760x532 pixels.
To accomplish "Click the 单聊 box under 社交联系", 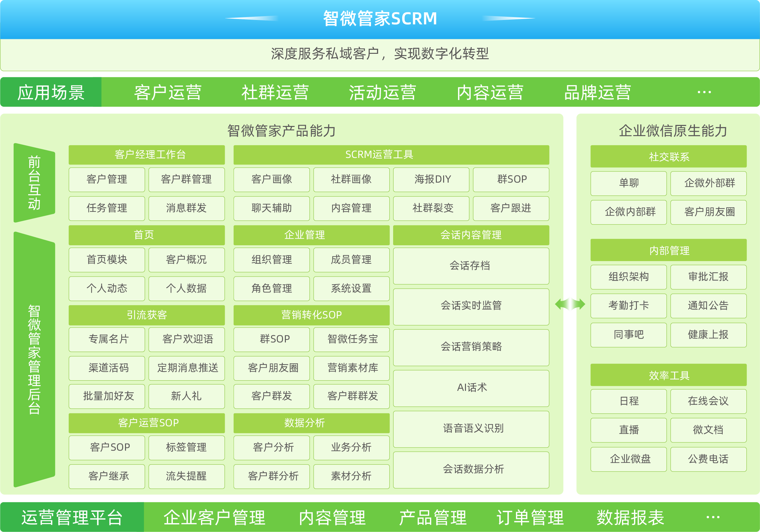I will pos(629,184).
